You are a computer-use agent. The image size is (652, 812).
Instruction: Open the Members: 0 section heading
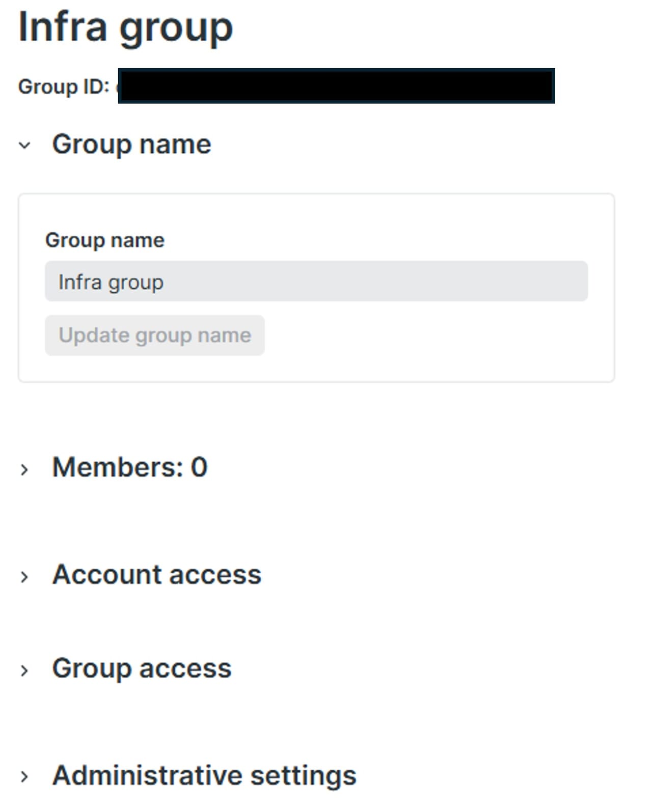[x=129, y=467]
